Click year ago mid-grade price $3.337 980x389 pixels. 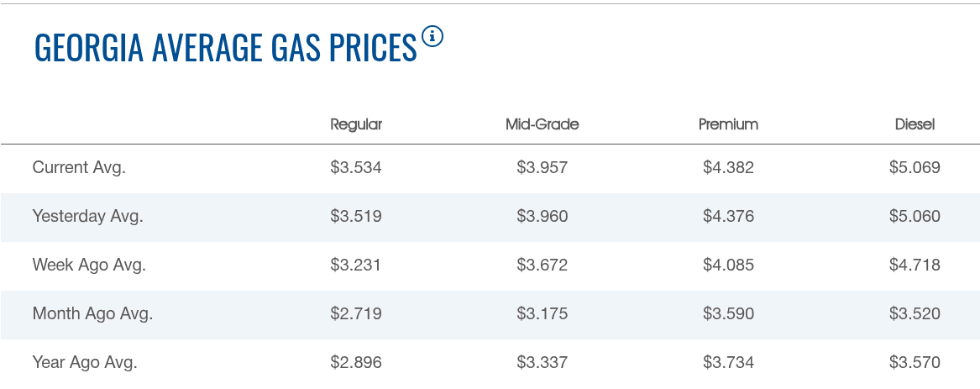tap(542, 363)
